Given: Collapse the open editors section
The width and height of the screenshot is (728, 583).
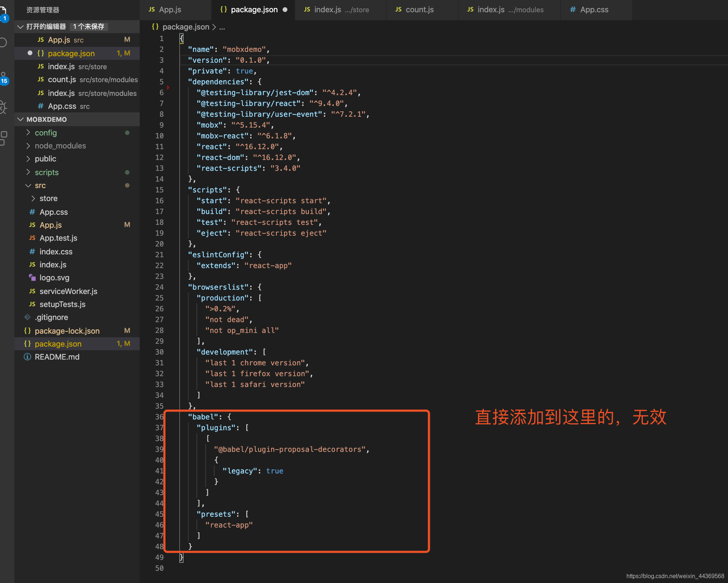Looking at the screenshot, I should tap(21, 27).
